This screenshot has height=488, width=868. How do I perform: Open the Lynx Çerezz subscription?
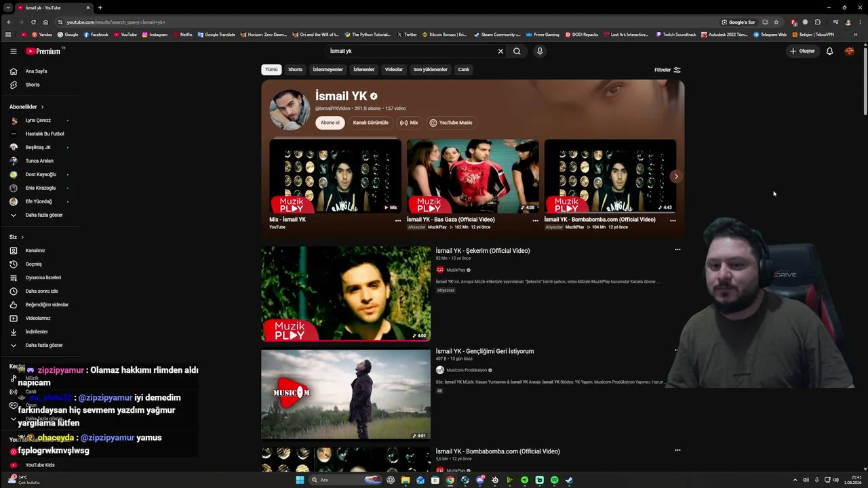(38, 120)
